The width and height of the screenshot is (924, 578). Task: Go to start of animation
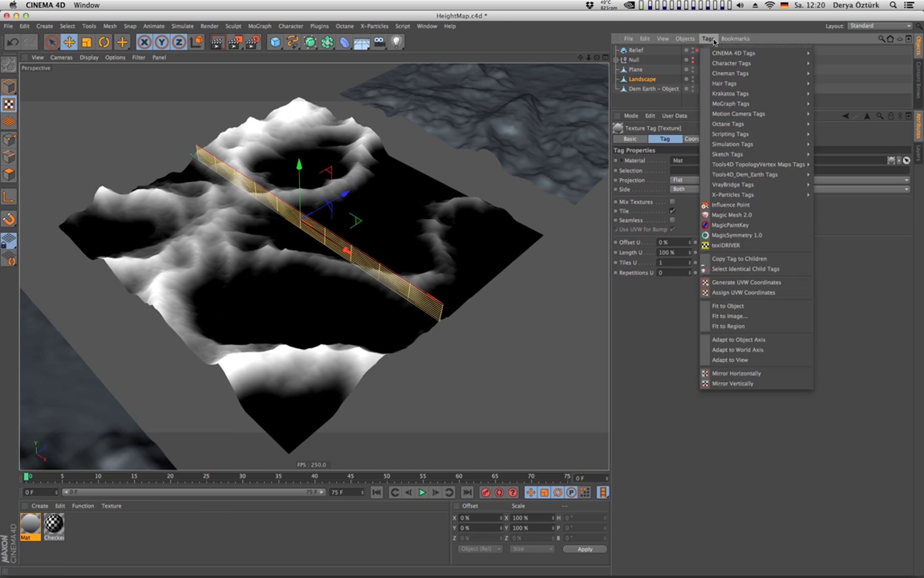coord(377,492)
